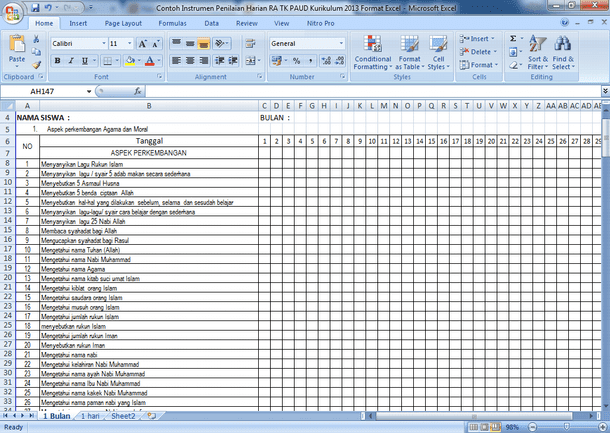
Task: Open Excel Help question mark
Action: (565, 23)
